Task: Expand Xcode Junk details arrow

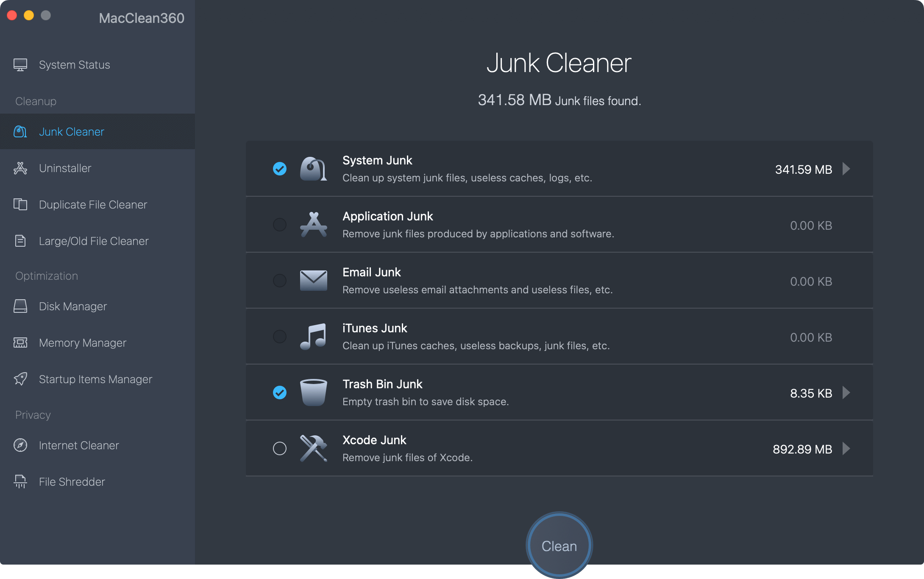Action: [x=846, y=449]
